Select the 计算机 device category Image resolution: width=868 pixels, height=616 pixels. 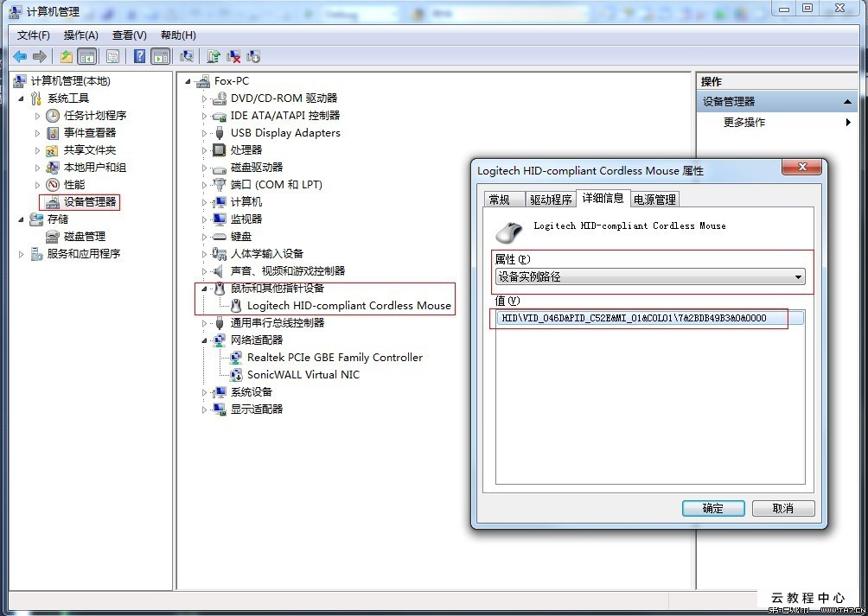[246, 202]
